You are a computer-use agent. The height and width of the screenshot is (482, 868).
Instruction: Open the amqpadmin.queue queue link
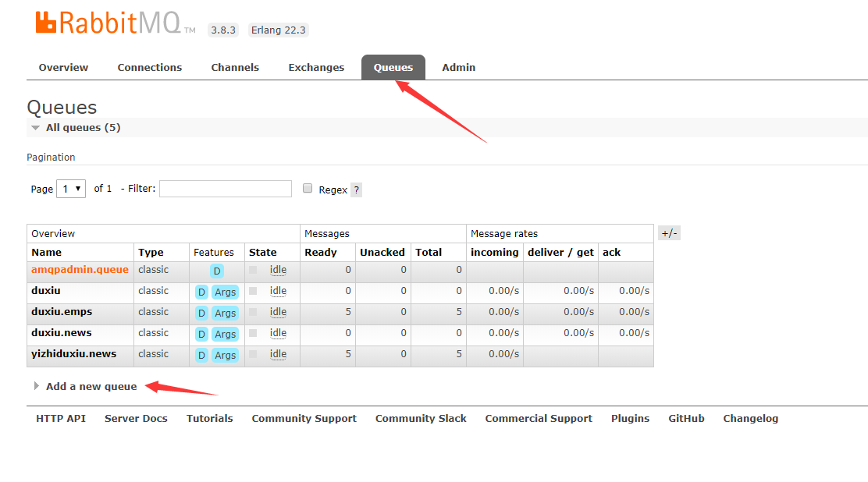[x=80, y=270]
